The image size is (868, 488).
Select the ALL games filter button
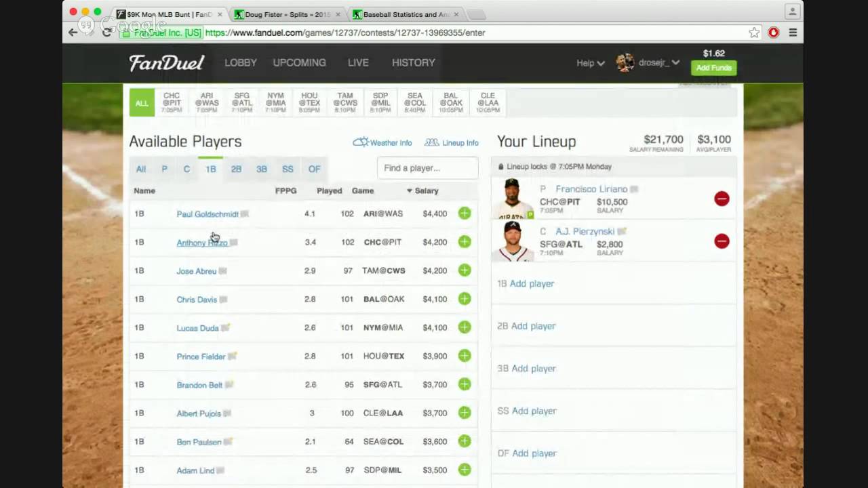[x=142, y=103]
